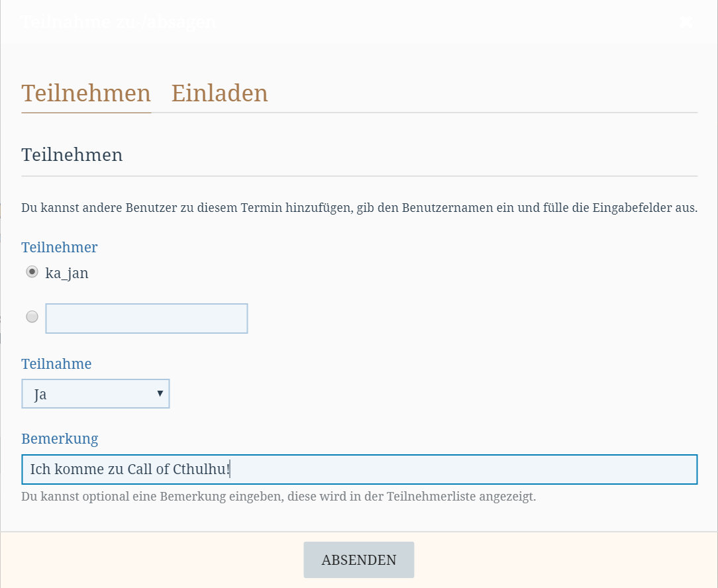The width and height of the screenshot is (718, 588).
Task: Select the radio button beside the empty username field
Action: [32, 317]
